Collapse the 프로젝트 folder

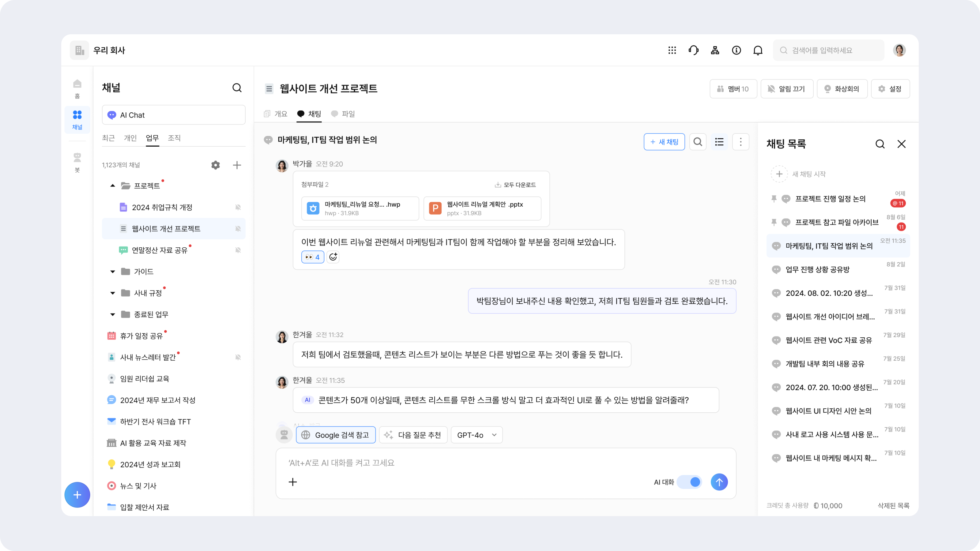(113, 186)
